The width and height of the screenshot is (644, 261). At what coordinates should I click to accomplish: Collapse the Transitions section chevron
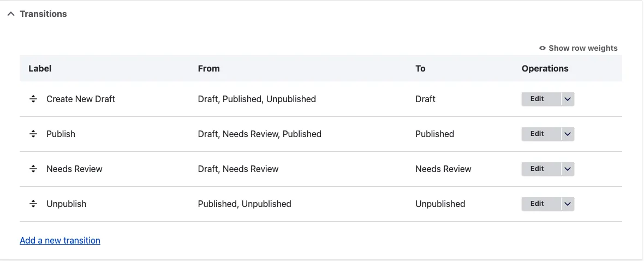coord(11,14)
